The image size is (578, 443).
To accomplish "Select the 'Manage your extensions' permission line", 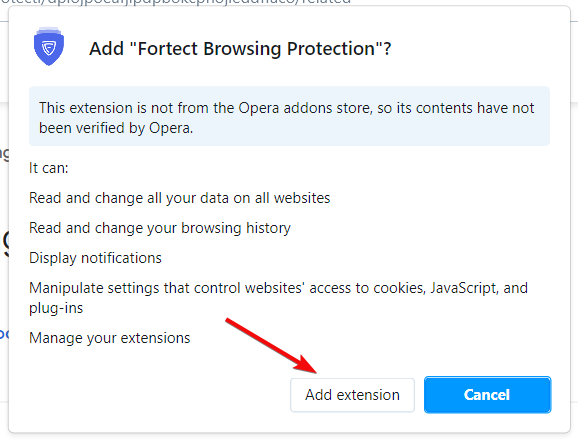I will (109, 338).
